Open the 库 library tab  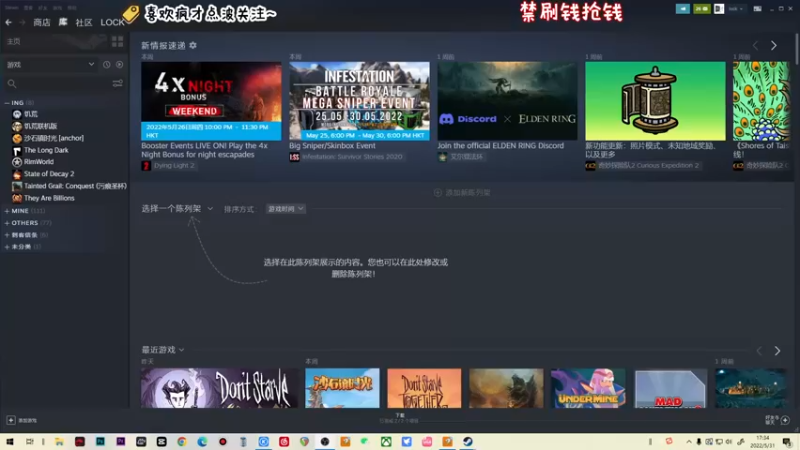pos(63,22)
